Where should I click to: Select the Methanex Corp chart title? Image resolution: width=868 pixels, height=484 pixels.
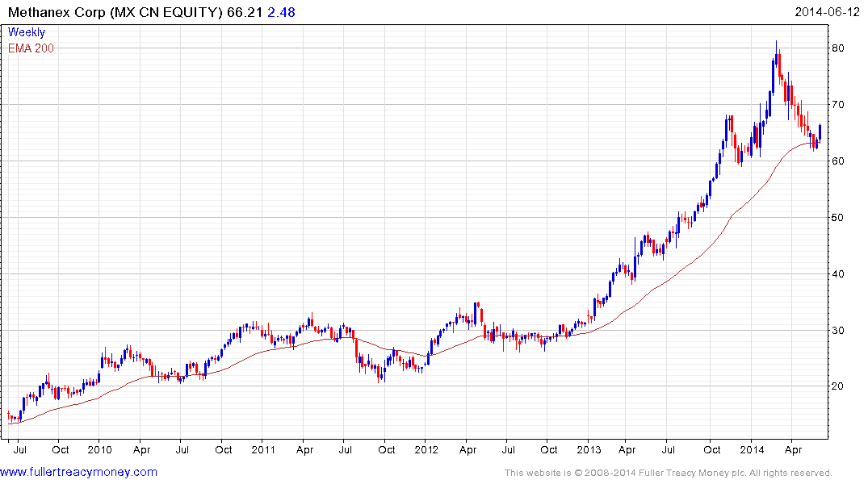(115, 11)
